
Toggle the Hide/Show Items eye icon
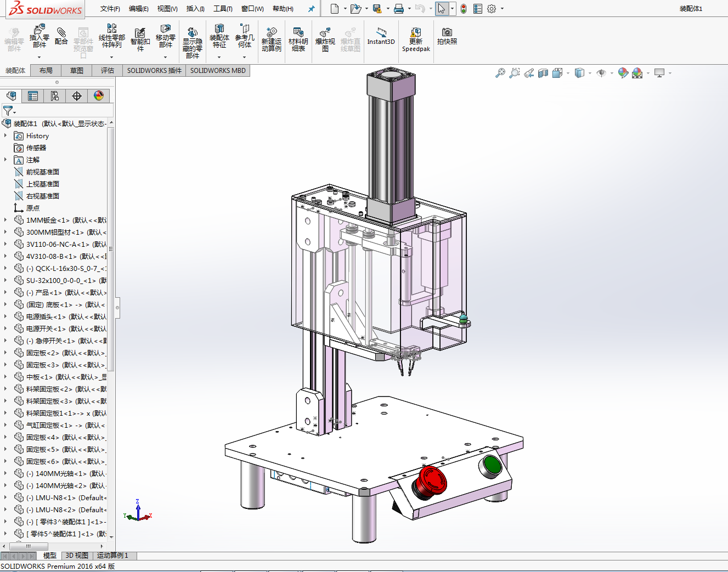pos(601,73)
